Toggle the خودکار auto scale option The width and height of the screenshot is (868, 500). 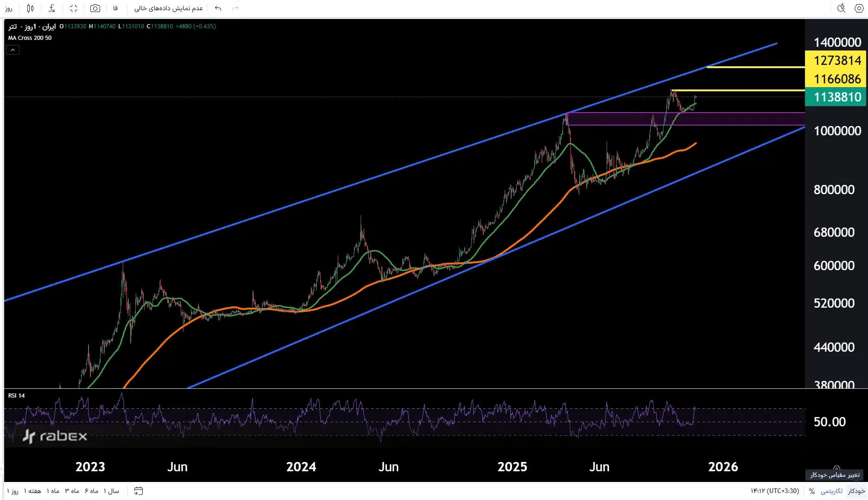pyautogui.click(x=856, y=491)
